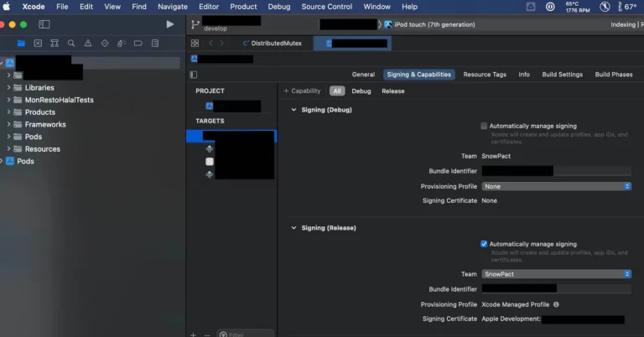Click the circled-pause status icon in menu bar
Image resolution: width=644 pixels, height=337 pixels.
(550, 7)
